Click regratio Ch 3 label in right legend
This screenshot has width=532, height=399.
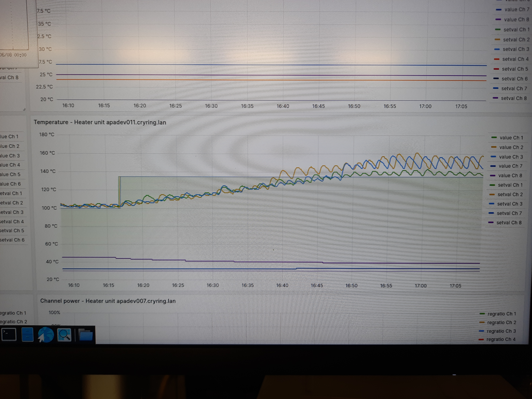501,331
